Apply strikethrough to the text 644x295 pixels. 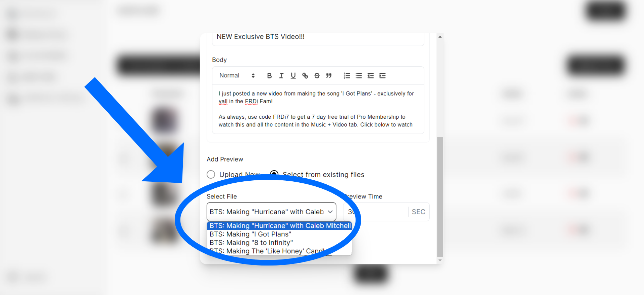[317, 76]
